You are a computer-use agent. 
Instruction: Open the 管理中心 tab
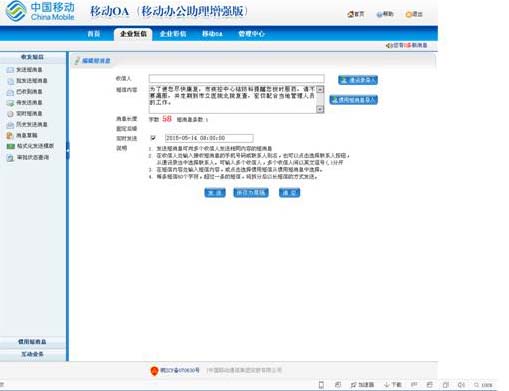pos(251,34)
